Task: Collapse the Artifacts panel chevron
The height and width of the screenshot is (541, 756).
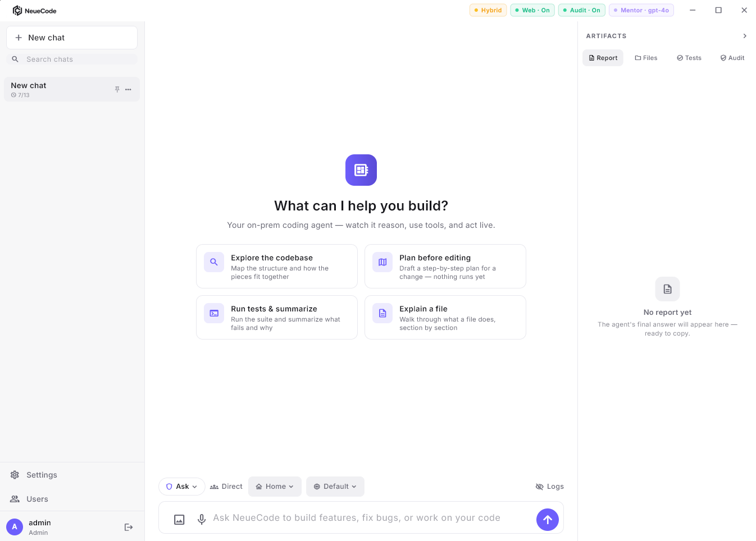Action: 745,36
